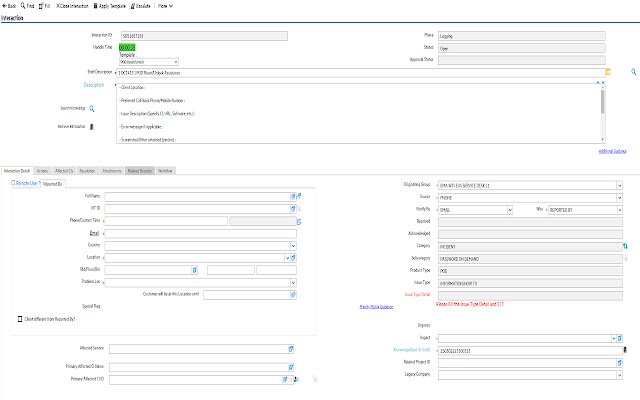
Task: Click the Email input field
Action: (200, 234)
